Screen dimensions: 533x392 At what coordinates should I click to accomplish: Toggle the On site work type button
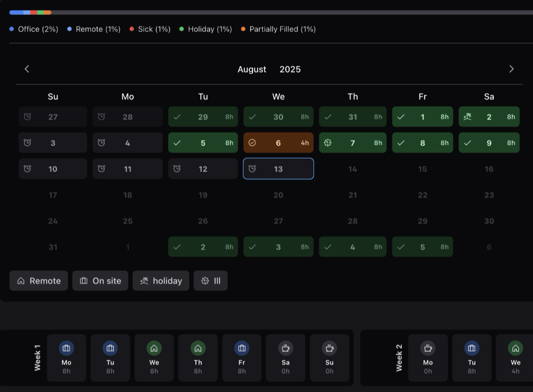click(x=100, y=281)
